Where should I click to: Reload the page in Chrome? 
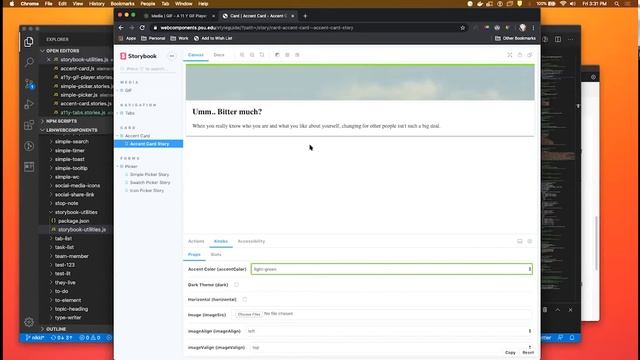coord(142,28)
